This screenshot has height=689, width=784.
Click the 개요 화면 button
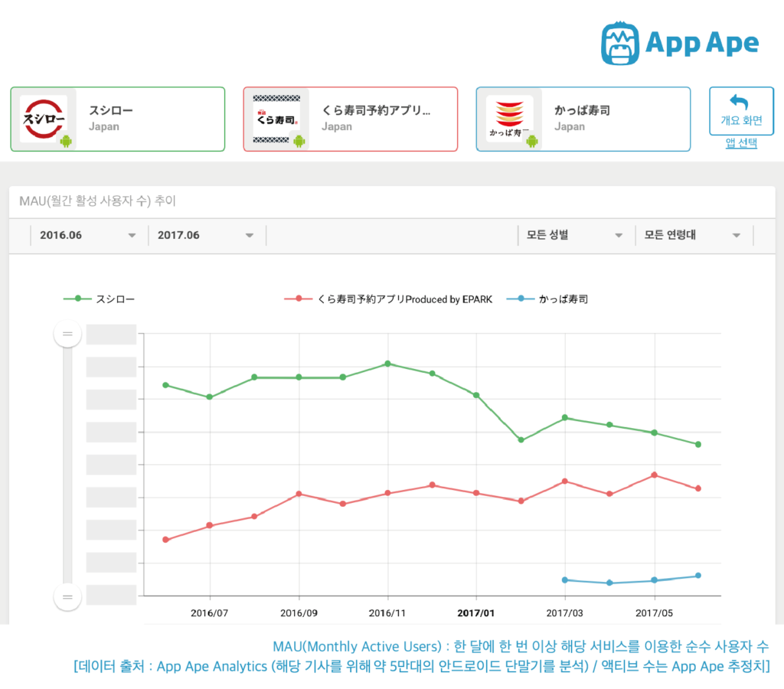click(740, 110)
